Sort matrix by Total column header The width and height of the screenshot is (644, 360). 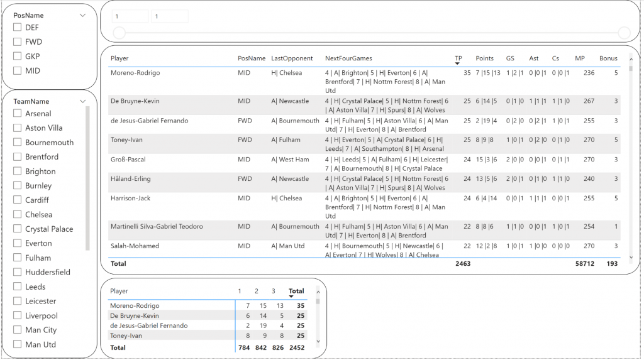[x=296, y=291]
